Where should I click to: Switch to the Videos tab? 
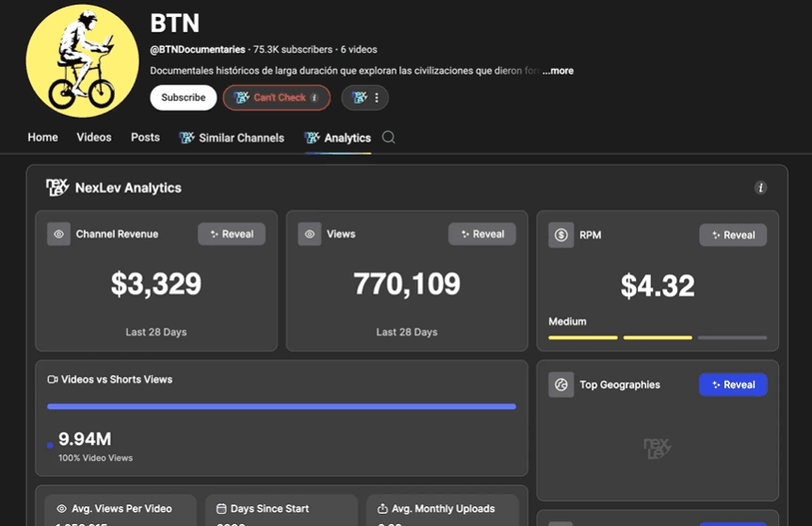click(94, 138)
